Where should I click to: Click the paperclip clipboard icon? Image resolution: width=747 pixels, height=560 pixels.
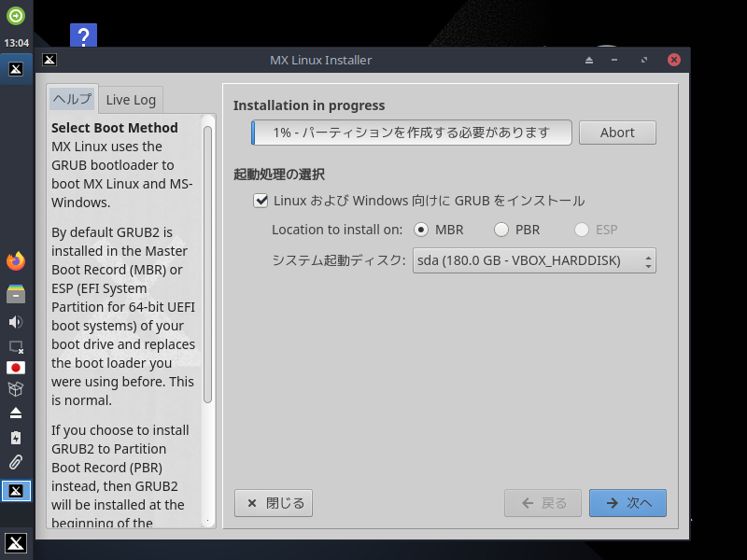click(16, 462)
